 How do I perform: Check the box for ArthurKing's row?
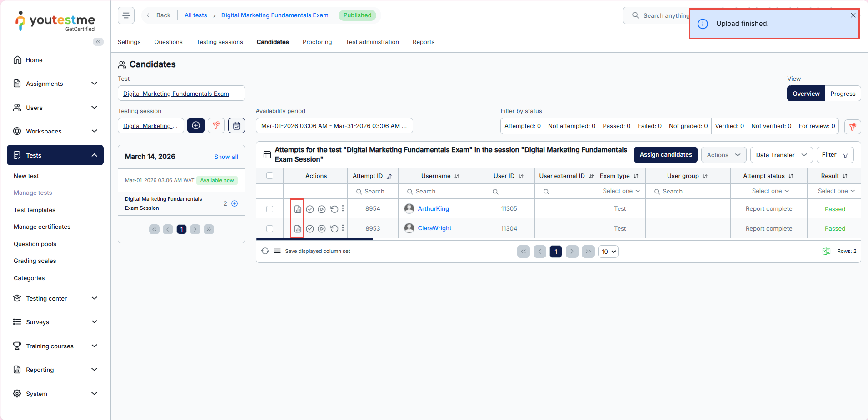coord(269,209)
